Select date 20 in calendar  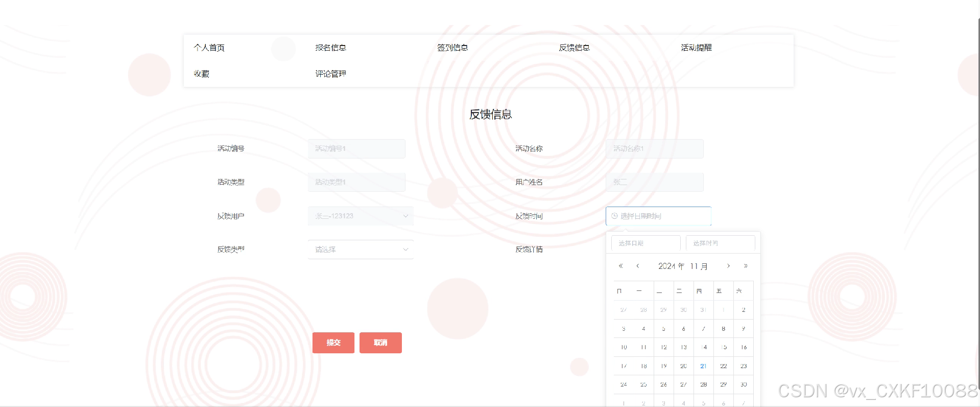click(x=683, y=366)
